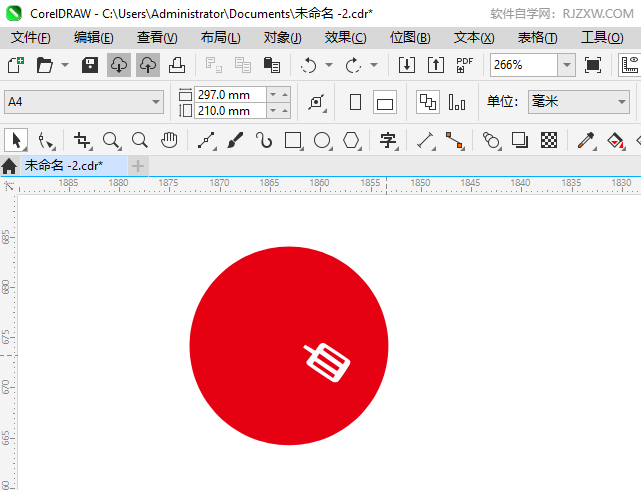Open the 对象(J) menu
The image size is (641, 490).
coord(282,38)
